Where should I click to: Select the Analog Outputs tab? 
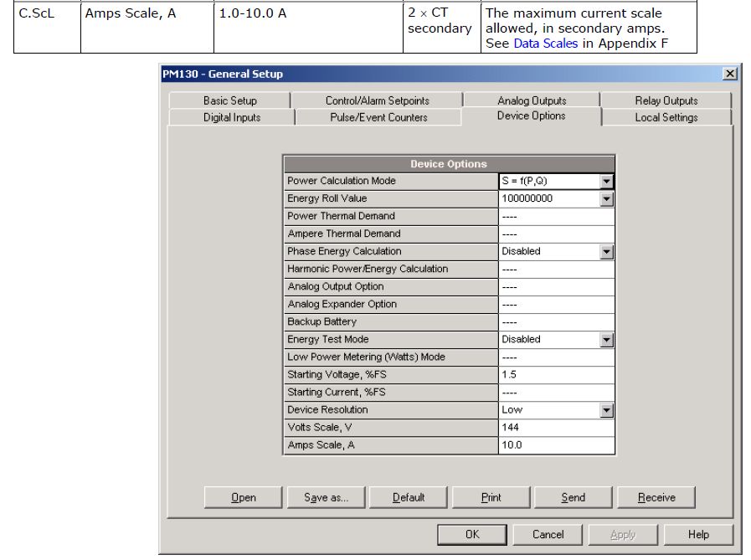532,100
